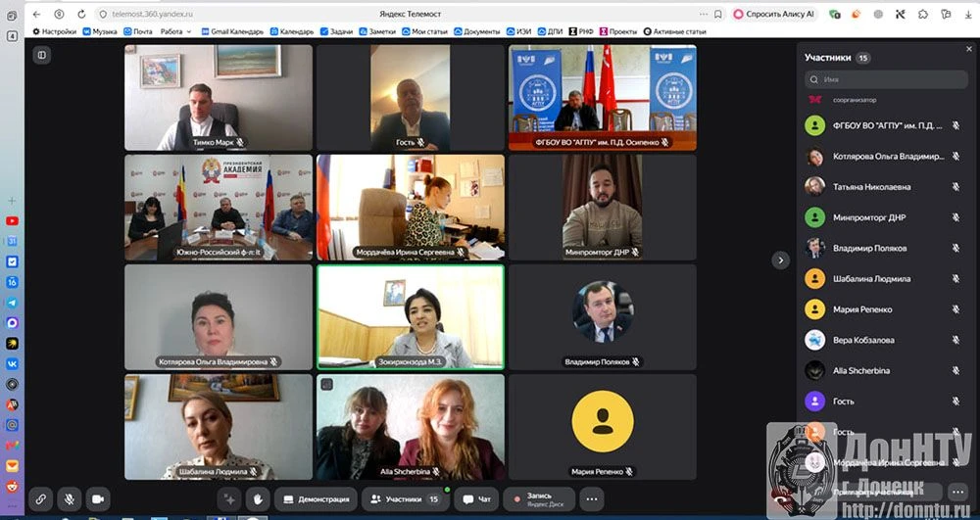This screenshot has height=520, width=980.
Task: Go back in the browser
Action: coord(36,14)
